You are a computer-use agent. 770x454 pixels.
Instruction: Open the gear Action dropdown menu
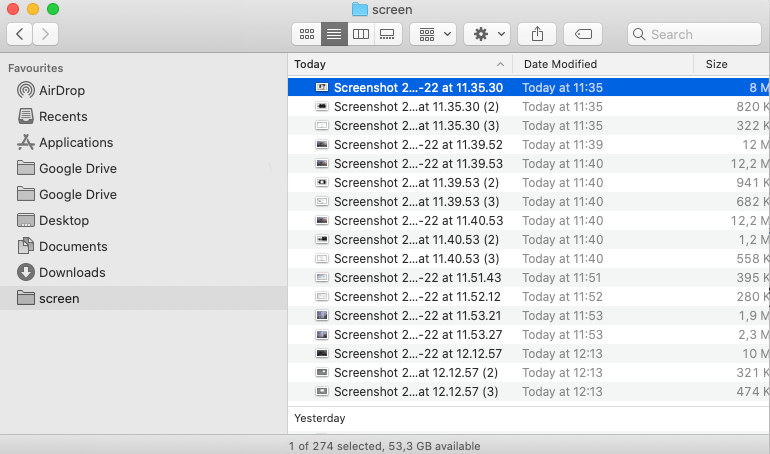(489, 34)
